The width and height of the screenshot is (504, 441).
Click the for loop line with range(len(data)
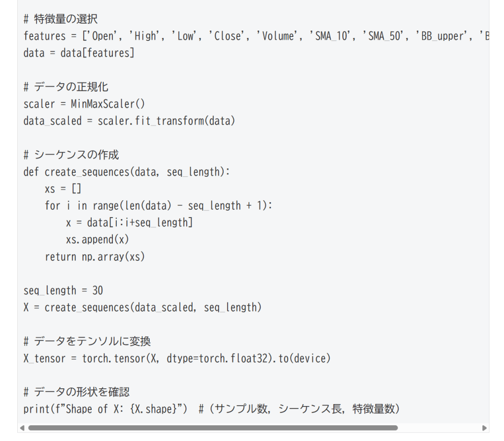click(x=158, y=206)
